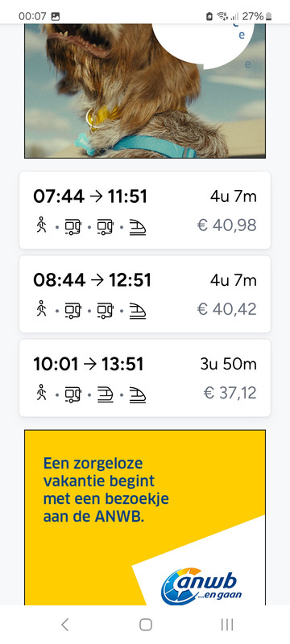Tap the train icon in the 07:44 trip
Screen dimensions: 290x644
(x=138, y=227)
